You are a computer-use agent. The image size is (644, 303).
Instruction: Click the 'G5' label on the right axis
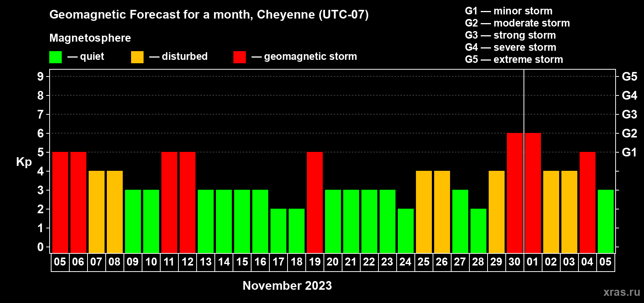coord(630,77)
